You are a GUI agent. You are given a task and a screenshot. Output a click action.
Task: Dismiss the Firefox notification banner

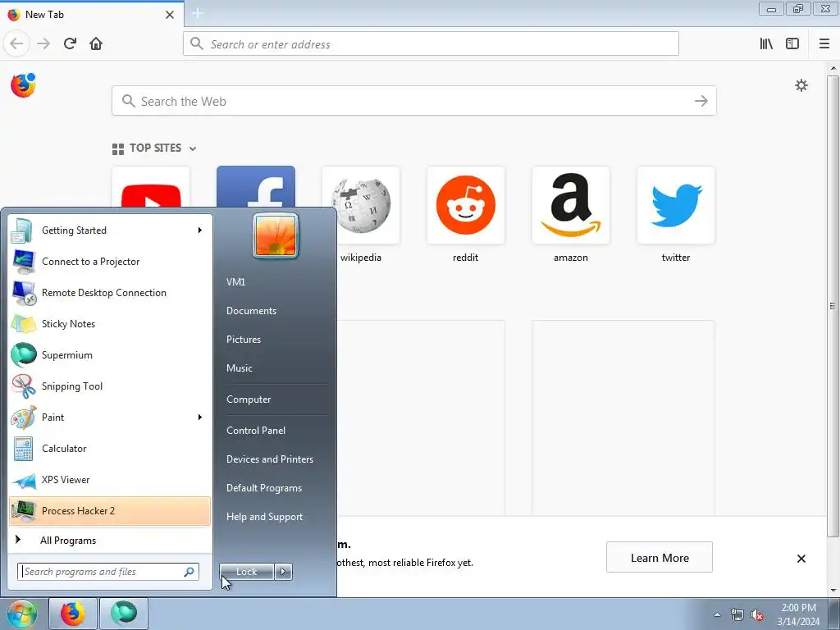coord(801,558)
